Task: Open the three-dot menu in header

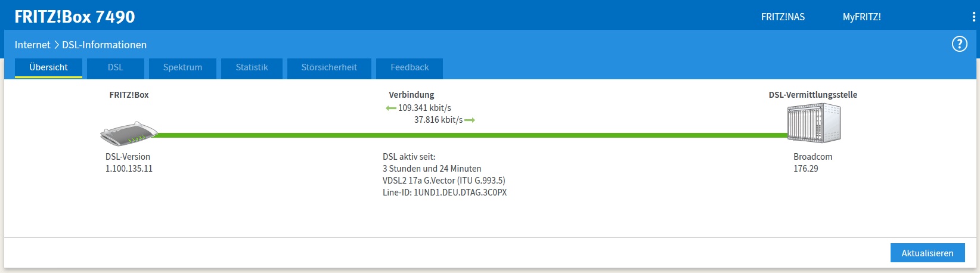Action: [973, 17]
